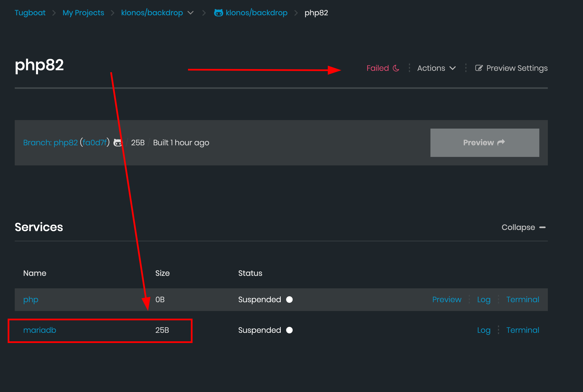This screenshot has width=583, height=392.
Task: Open Preview Settings via the edit icon
Action: click(479, 68)
